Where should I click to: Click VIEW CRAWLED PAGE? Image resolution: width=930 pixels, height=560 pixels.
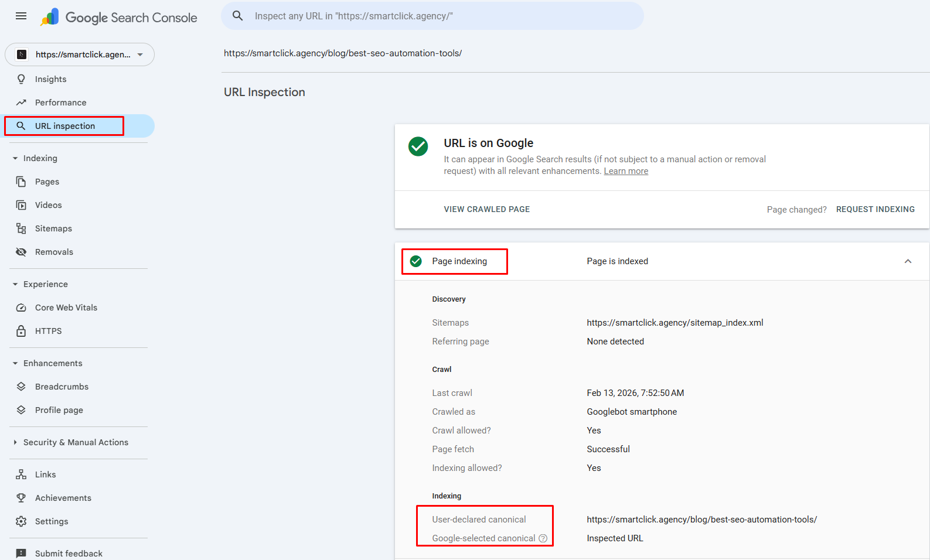coord(487,209)
